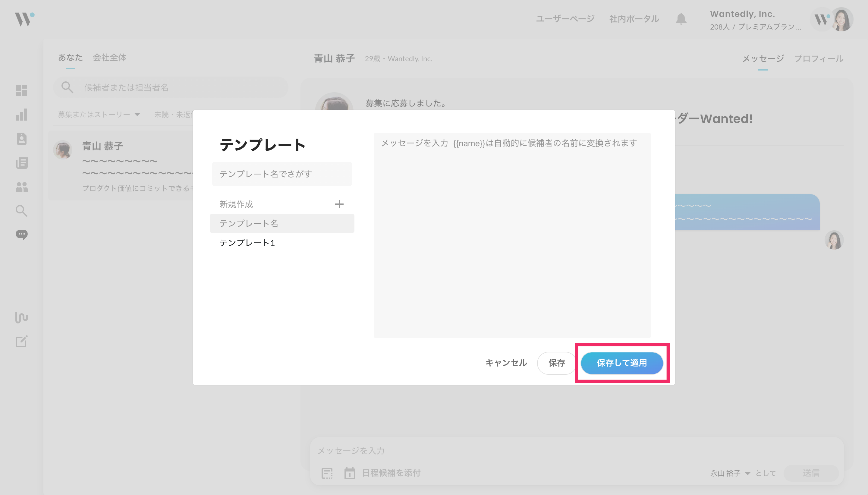Screen dimensions: 868x495
Task: Click the search magnifier icon in sidebar
Action: 21,211
